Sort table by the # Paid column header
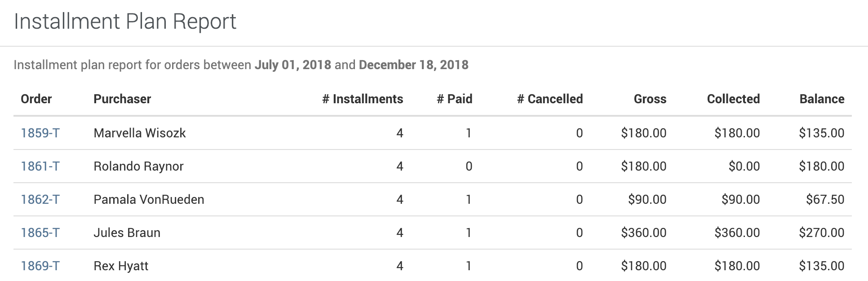This screenshot has height=281, width=868. tap(455, 99)
